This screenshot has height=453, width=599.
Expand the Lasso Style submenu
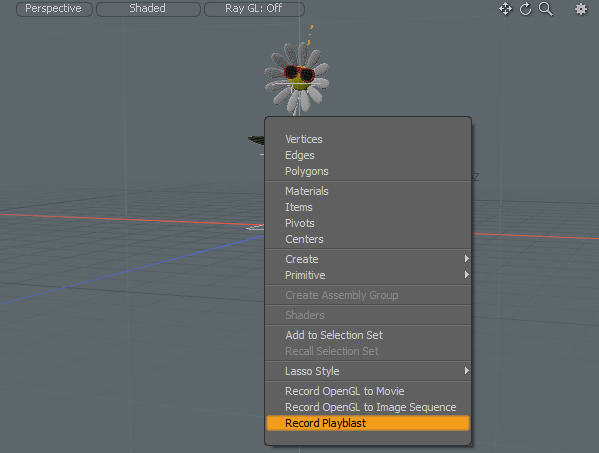tap(368, 371)
